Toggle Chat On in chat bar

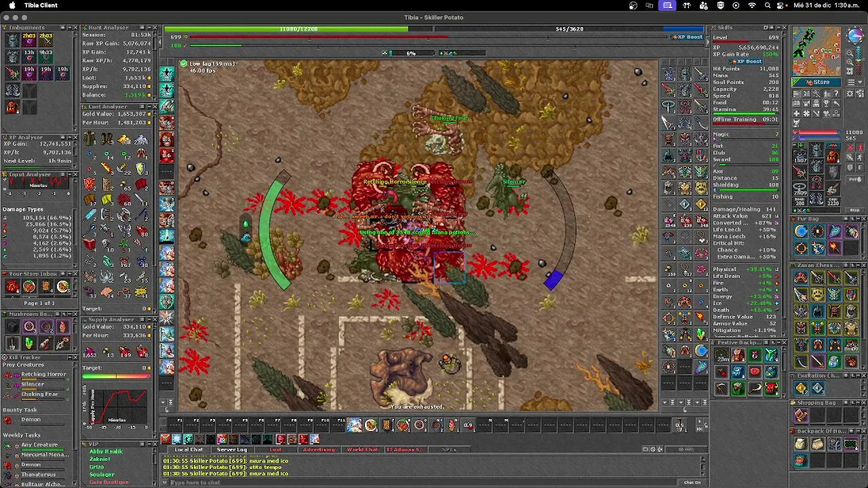pyautogui.click(x=692, y=482)
